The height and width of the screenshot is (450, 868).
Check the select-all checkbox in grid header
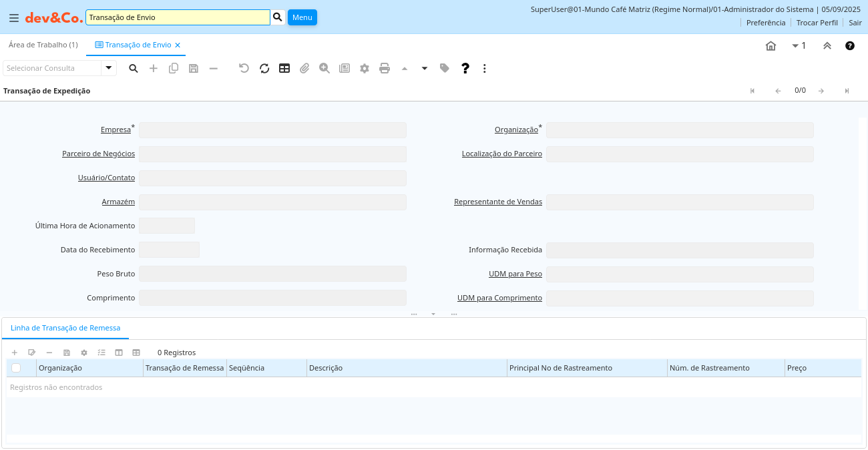click(x=16, y=368)
